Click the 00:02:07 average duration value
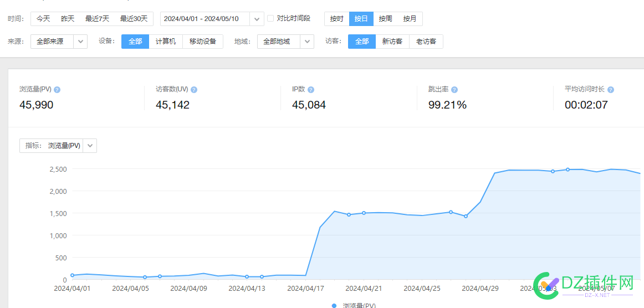 tap(586, 105)
